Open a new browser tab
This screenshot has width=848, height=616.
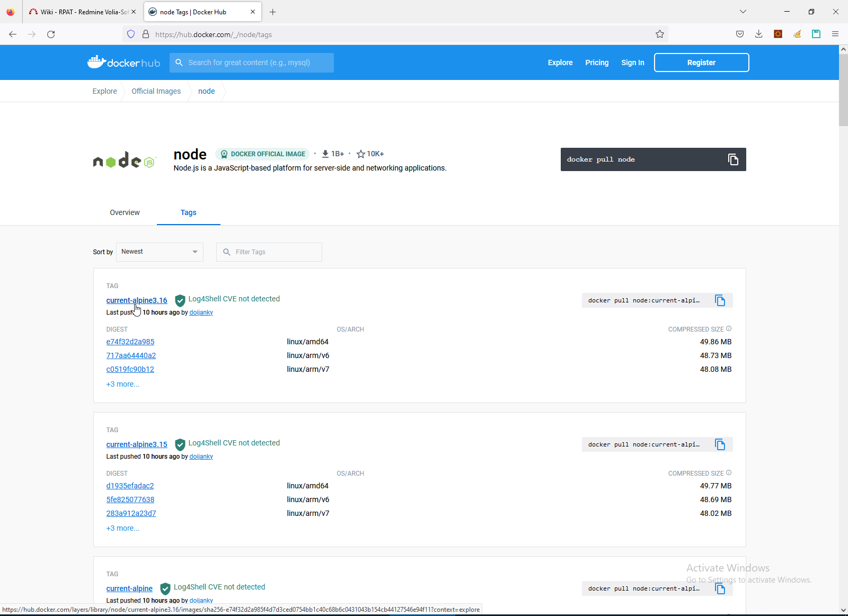click(273, 12)
